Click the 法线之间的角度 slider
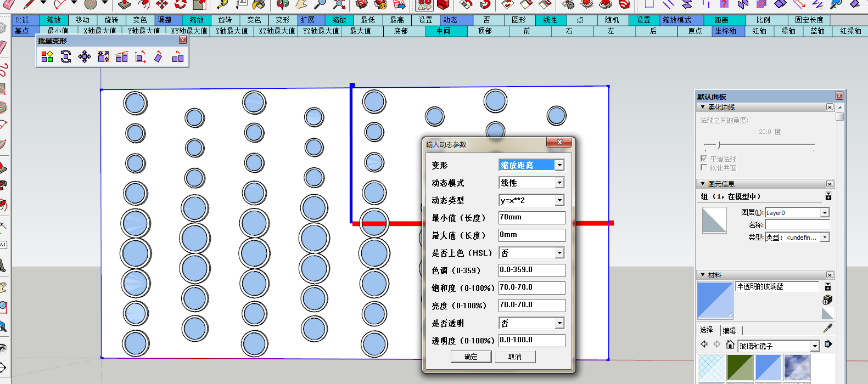Viewport: 868px width, 384px height. [x=719, y=145]
